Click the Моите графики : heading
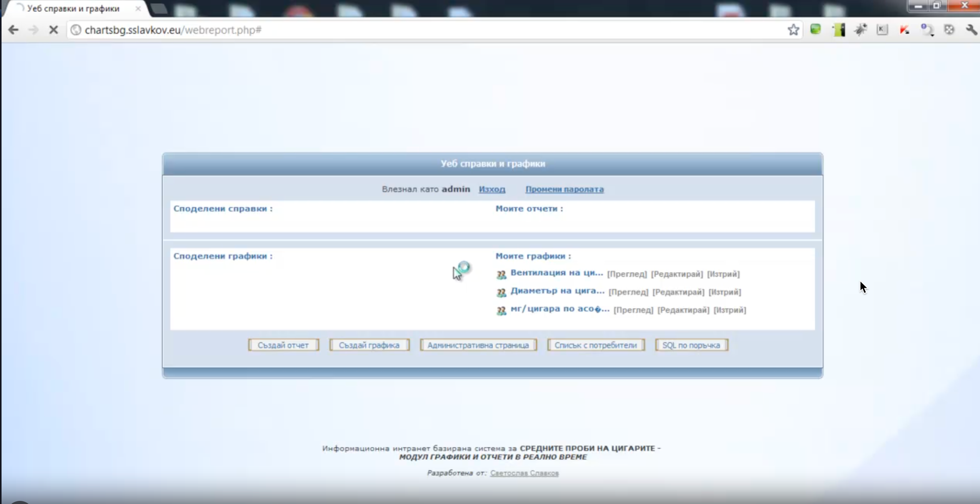This screenshot has width=980, height=504. click(533, 256)
